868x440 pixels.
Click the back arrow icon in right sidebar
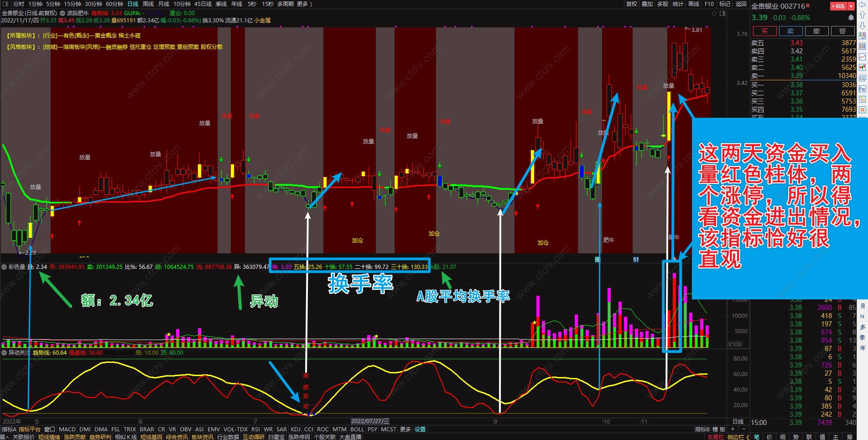tap(862, 5)
